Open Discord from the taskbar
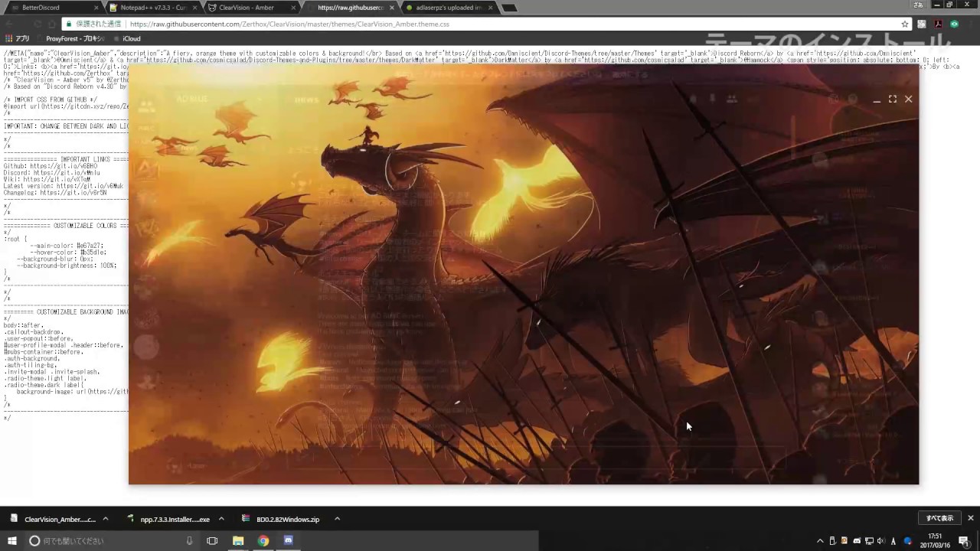Viewport: 980px width, 551px height. (x=289, y=540)
